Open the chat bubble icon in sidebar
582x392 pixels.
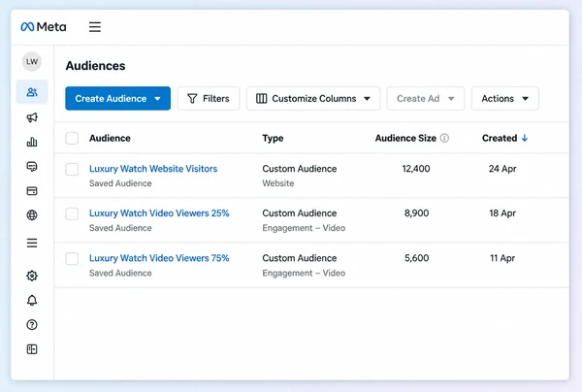(32, 166)
